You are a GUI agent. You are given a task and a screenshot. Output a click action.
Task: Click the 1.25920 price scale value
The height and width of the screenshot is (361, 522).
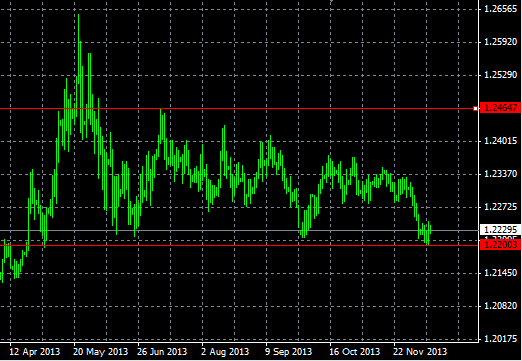501,42
